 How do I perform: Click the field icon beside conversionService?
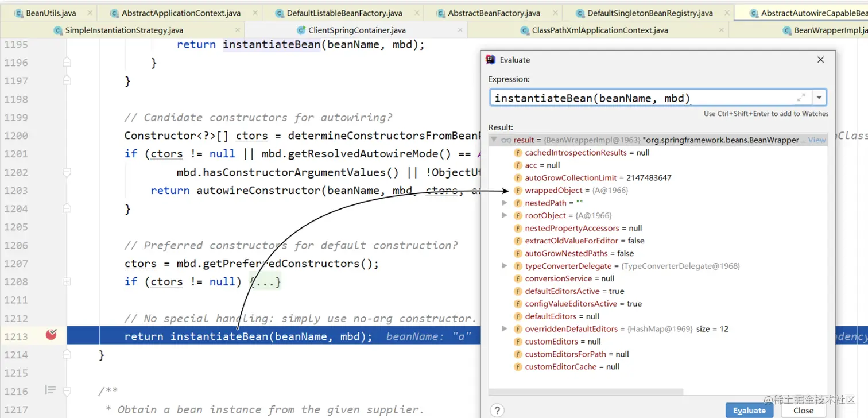click(518, 278)
